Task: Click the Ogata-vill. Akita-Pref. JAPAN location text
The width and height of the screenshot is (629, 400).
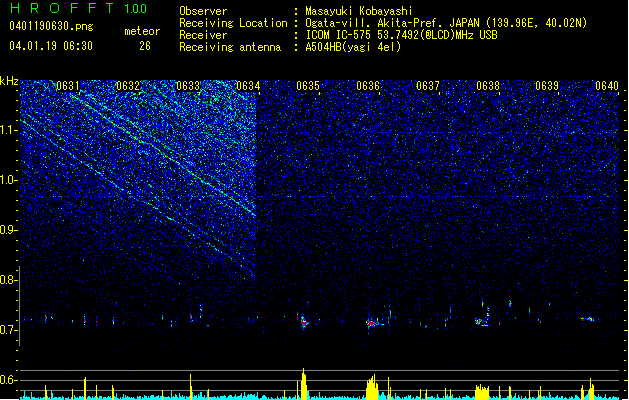Action: (446, 23)
